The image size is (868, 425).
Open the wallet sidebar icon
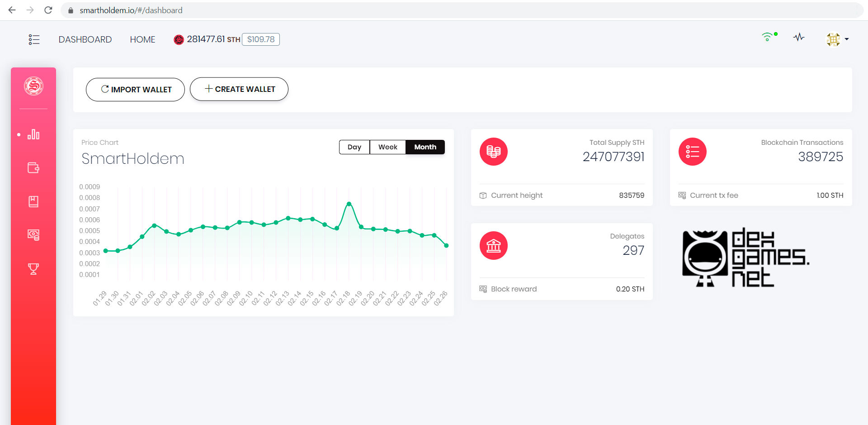33,168
